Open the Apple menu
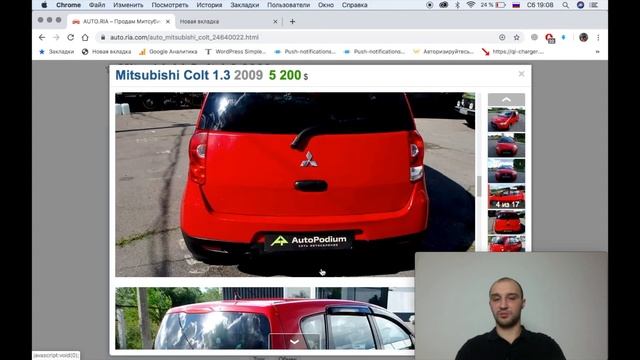 coord(44,5)
